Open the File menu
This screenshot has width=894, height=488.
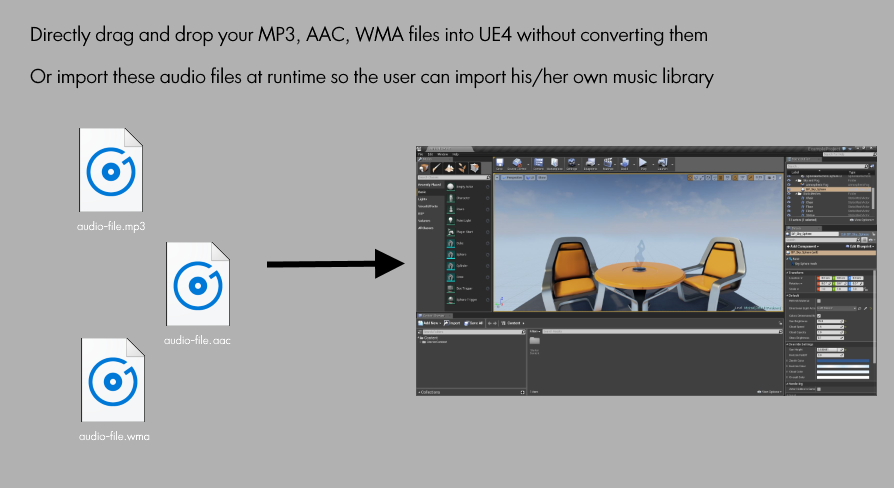421,154
